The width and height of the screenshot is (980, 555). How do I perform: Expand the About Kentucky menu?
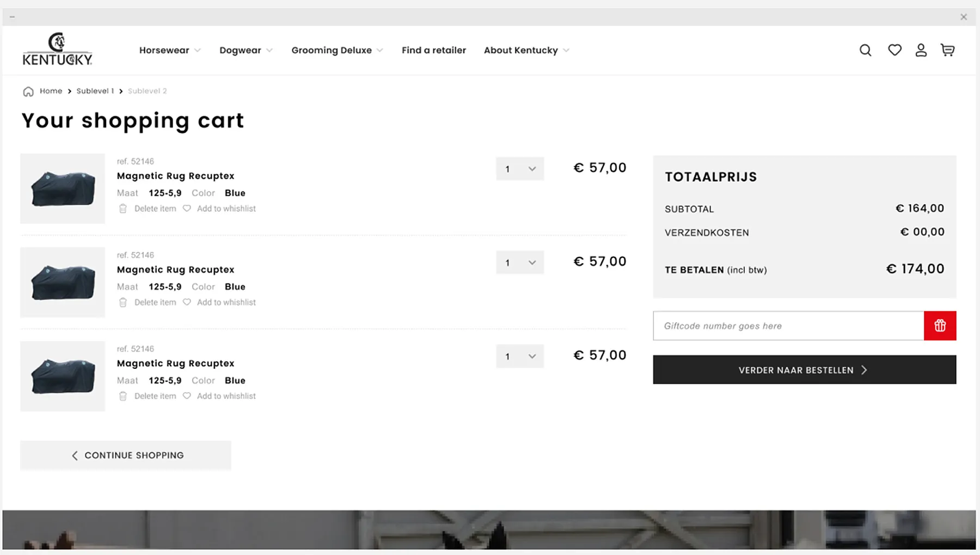(x=526, y=50)
